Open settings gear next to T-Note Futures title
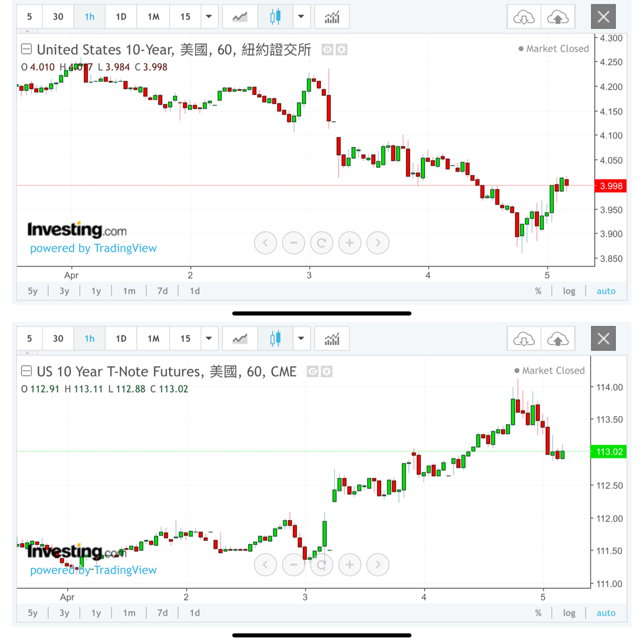644x644 pixels. coord(327,372)
